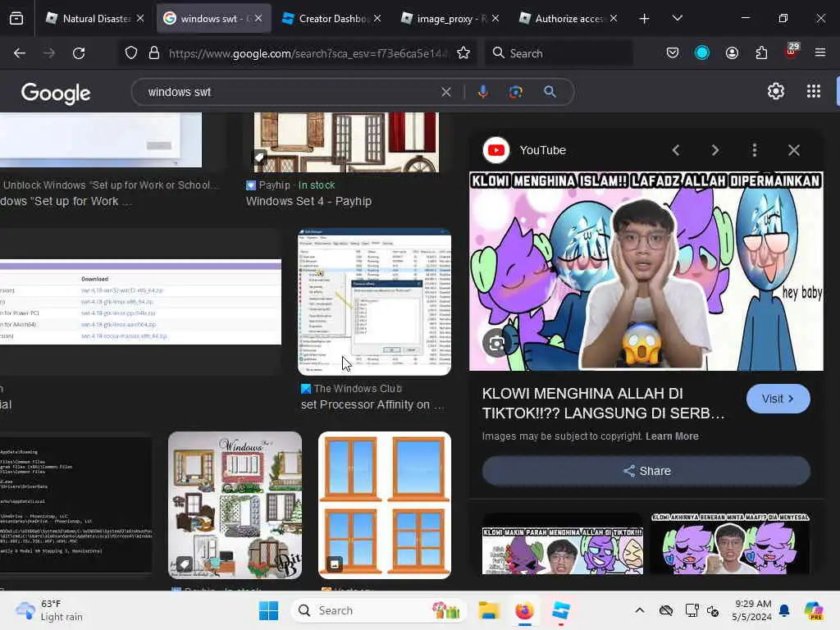Open more options in preview panel
840x630 pixels.
pos(755,151)
